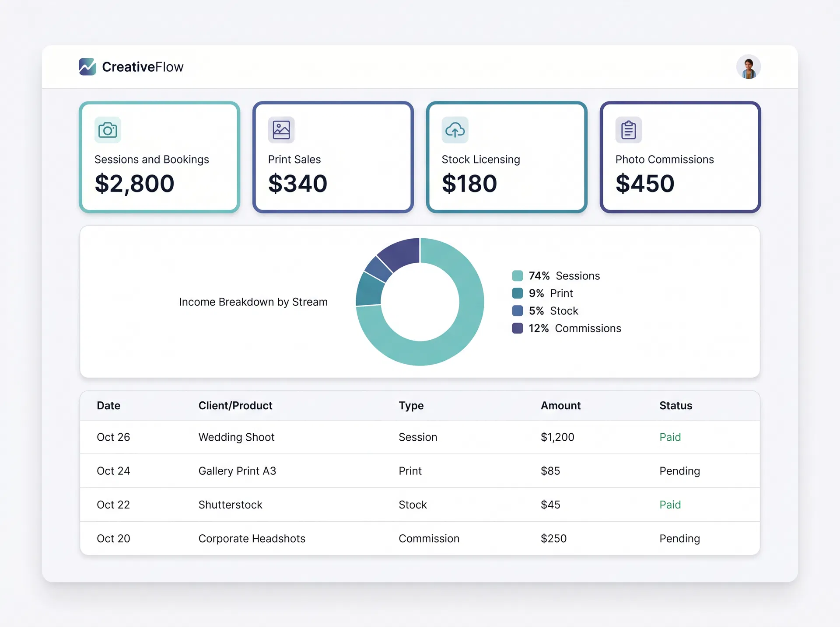The width and height of the screenshot is (840, 627).
Task: Click the cloud icon on Stock Licensing card
Action: pyautogui.click(x=455, y=129)
